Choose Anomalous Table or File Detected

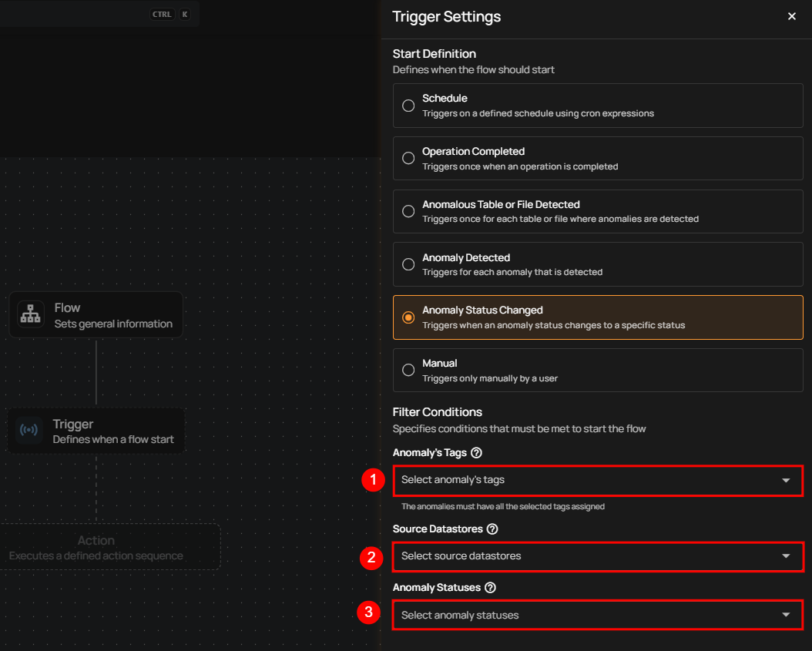(409, 211)
